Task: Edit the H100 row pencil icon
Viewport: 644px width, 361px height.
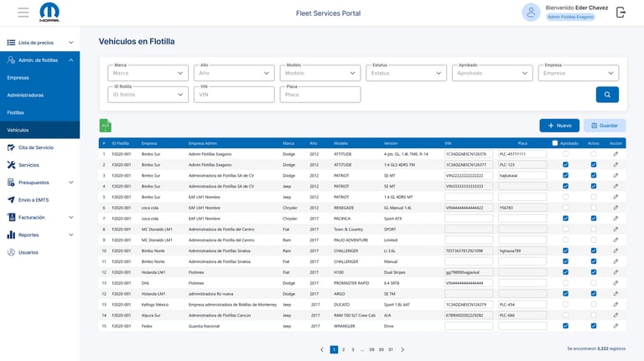Action: [x=615, y=272]
